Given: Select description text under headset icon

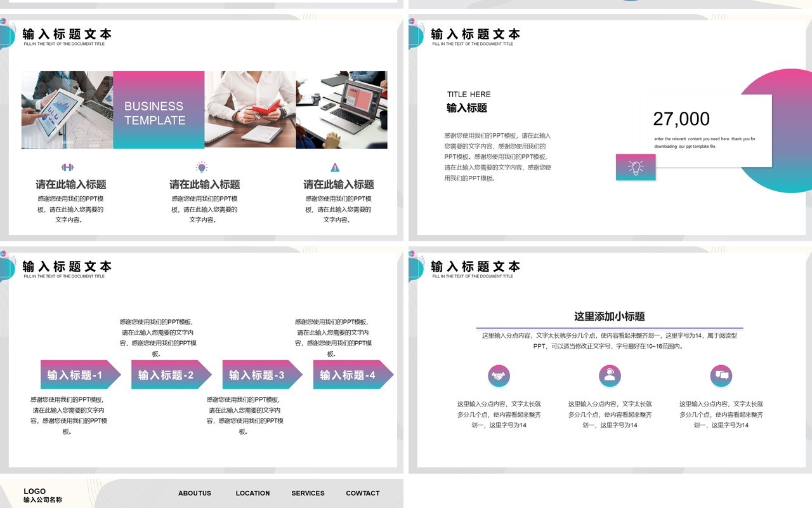Looking at the screenshot, I should point(610,415).
